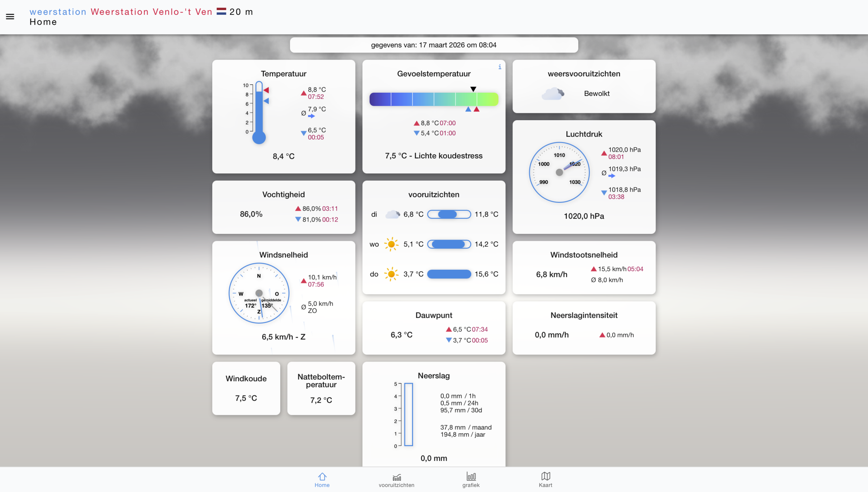This screenshot has width=868, height=492.
Task: Click the Bewolkt cloud icon
Action: (553, 93)
